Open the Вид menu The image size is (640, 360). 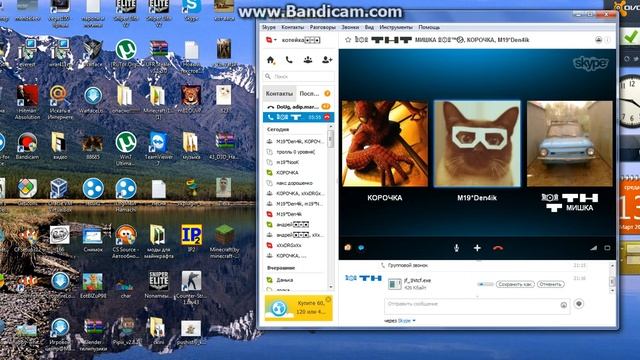click(x=369, y=27)
